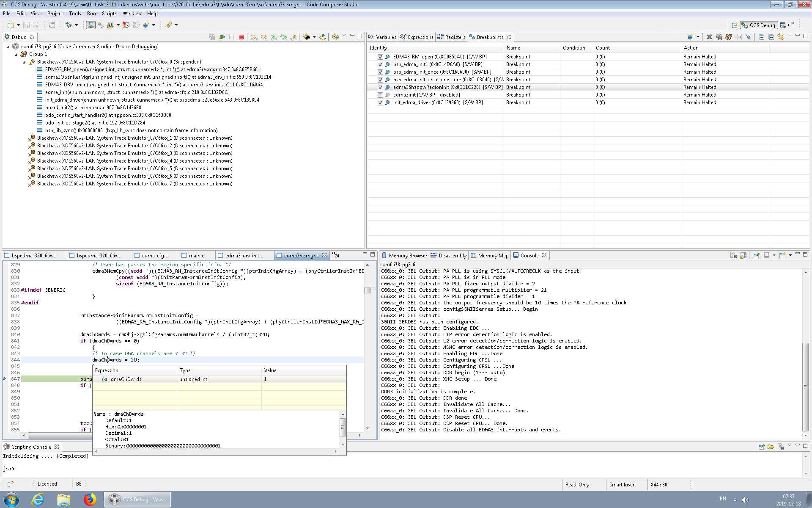Screen dimensions: 812x508
Task: Click the Step Into icon
Action: tap(254, 37)
